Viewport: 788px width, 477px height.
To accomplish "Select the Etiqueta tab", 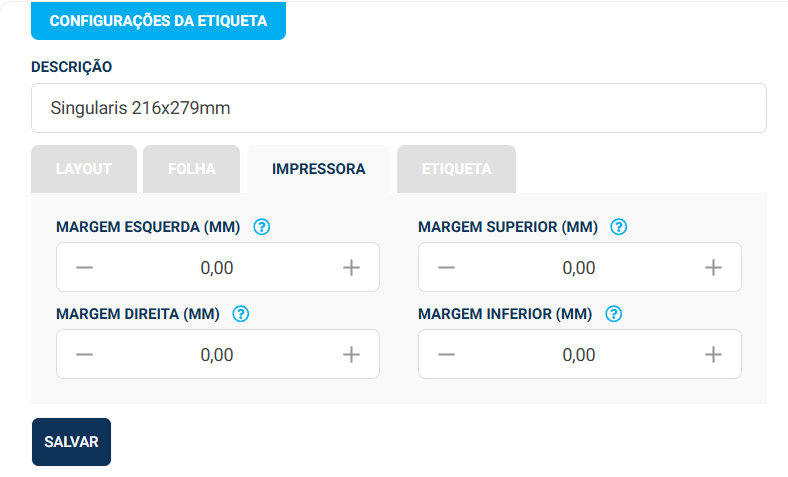I will (456, 169).
